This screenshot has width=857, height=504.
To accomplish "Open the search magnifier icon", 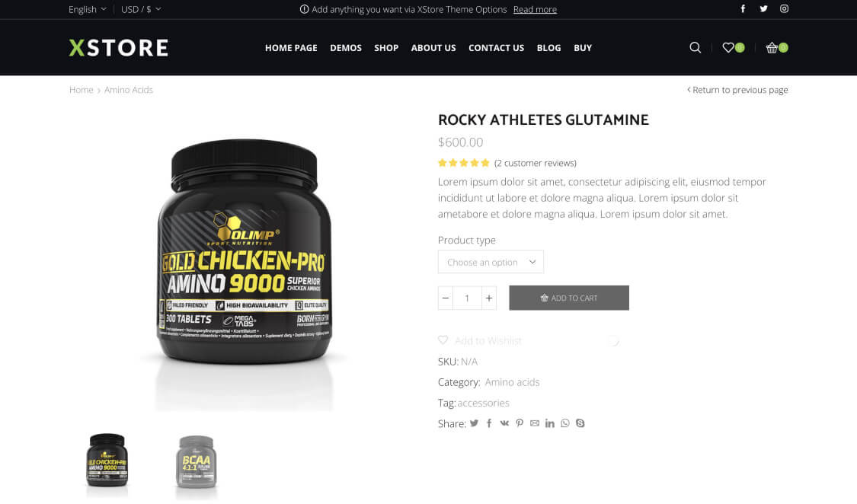I will point(695,47).
